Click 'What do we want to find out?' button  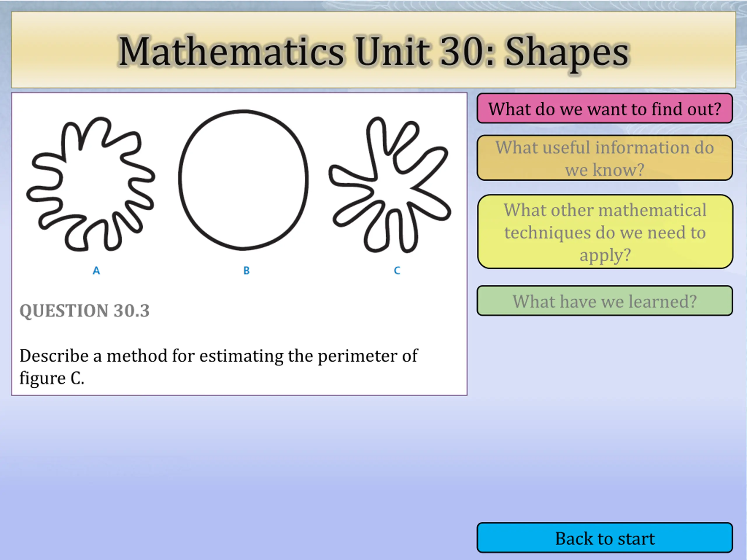[605, 108]
